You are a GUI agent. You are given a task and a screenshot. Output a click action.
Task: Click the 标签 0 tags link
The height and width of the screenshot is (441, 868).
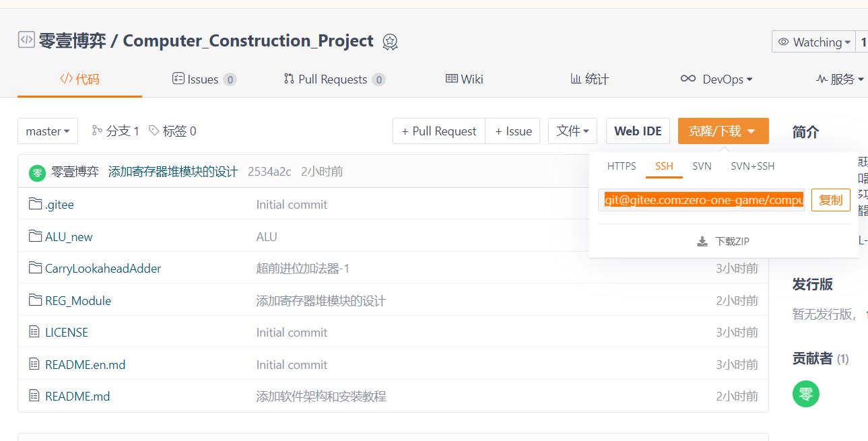pos(172,131)
